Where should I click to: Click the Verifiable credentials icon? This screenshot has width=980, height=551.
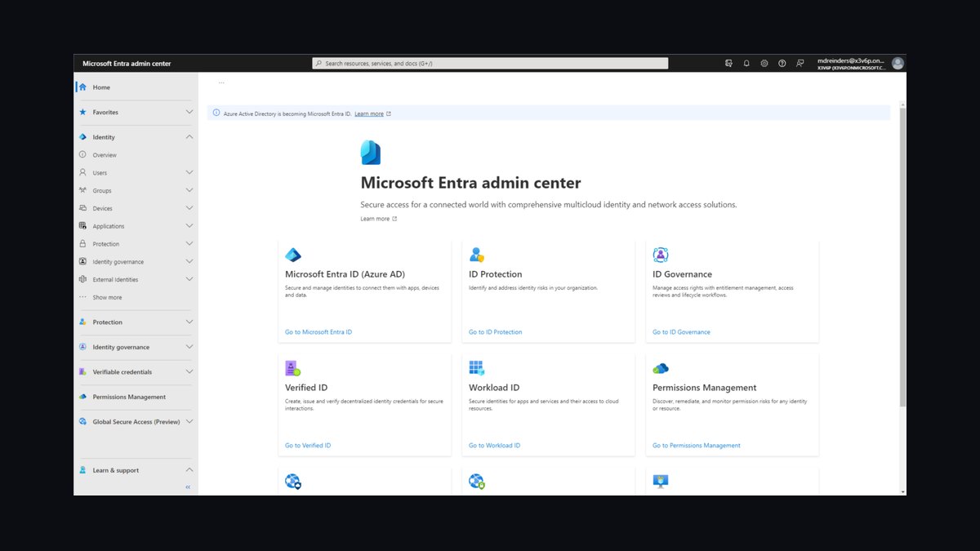82,371
